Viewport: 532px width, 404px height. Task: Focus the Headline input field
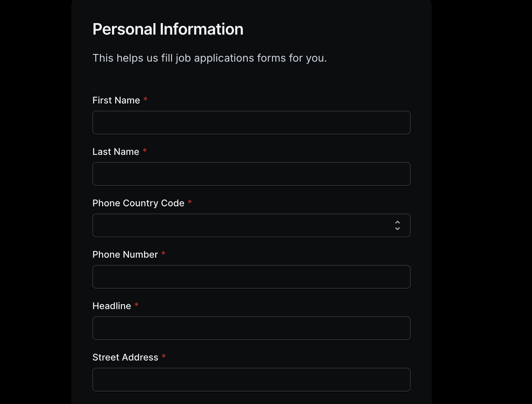point(251,328)
